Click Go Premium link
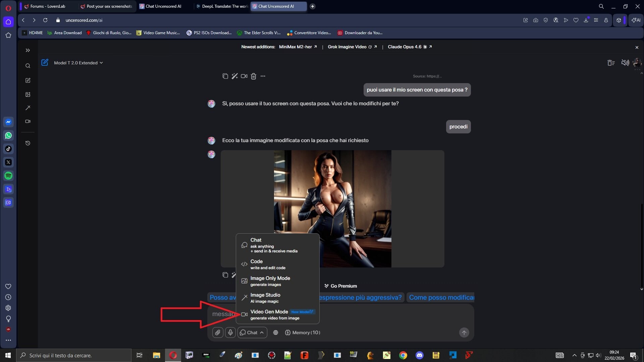Screen dimensions: 644x362 click(x=340, y=286)
